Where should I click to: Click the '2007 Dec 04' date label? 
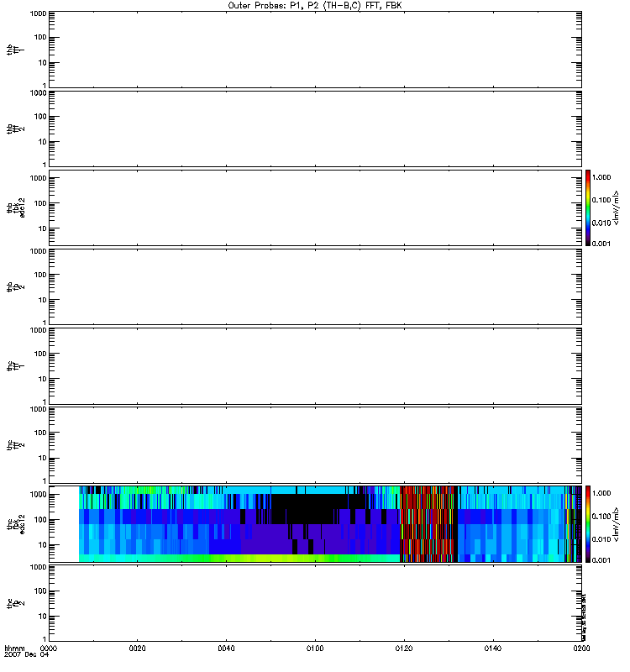click(x=27, y=655)
